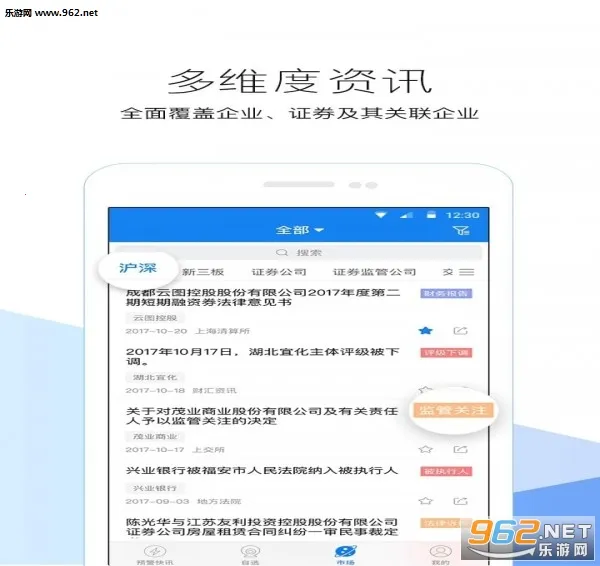Image resolution: width=600 pixels, height=566 pixels.
Task: Switch to the 沪深 tab
Action: click(x=137, y=269)
